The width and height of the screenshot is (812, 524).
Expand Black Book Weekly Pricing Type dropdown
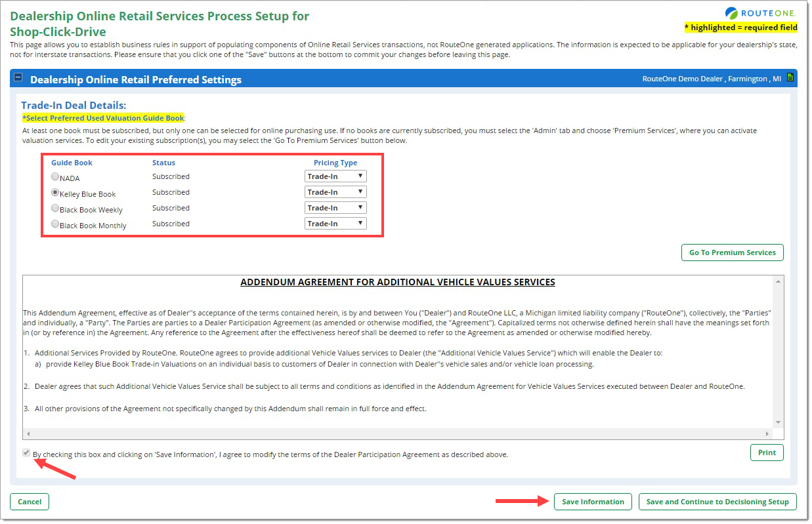click(335, 208)
